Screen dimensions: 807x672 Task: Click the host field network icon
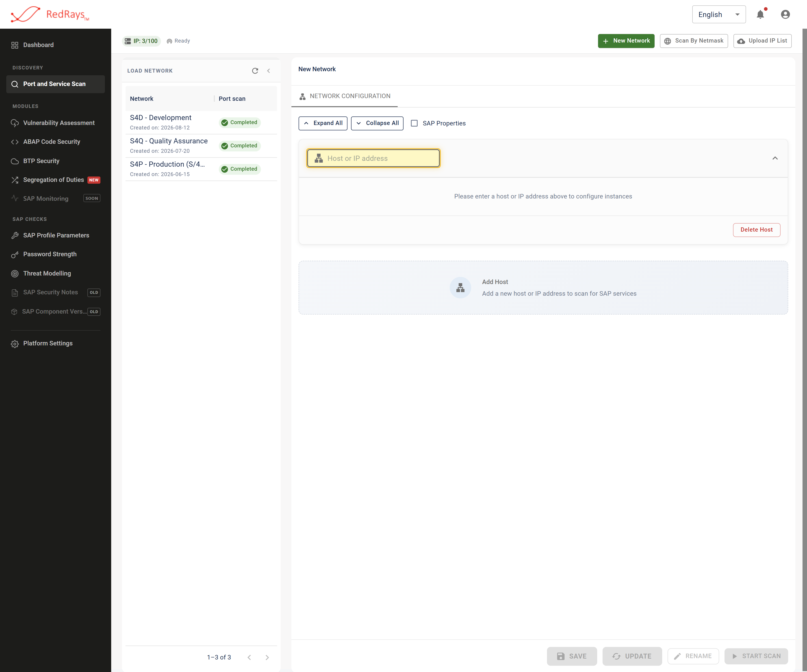click(319, 158)
